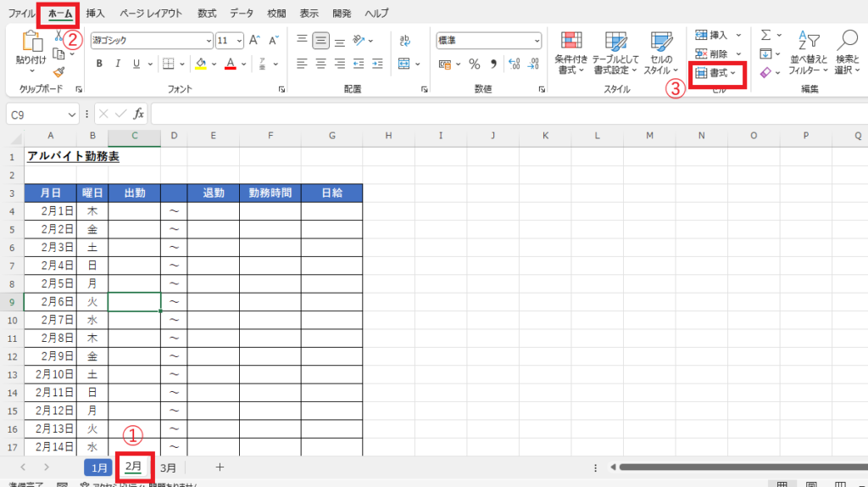Open the alignment group dialog launcher
The height and width of the screenshot is (487, 868).
click(x=424, y=89)
